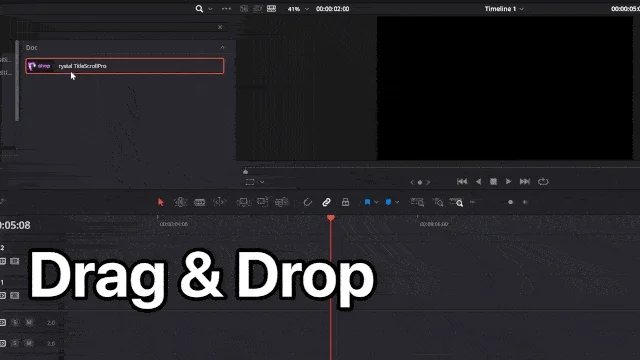Switch to the highlighted dual viewer layout icon
The width and height of the screenshot is (640, 360).
(x=271, y=9)
